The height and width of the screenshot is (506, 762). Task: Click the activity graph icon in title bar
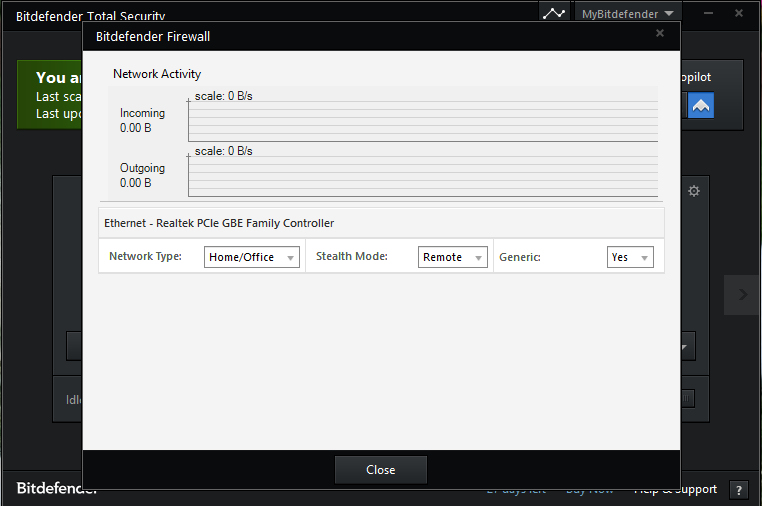tap(554, 13)
